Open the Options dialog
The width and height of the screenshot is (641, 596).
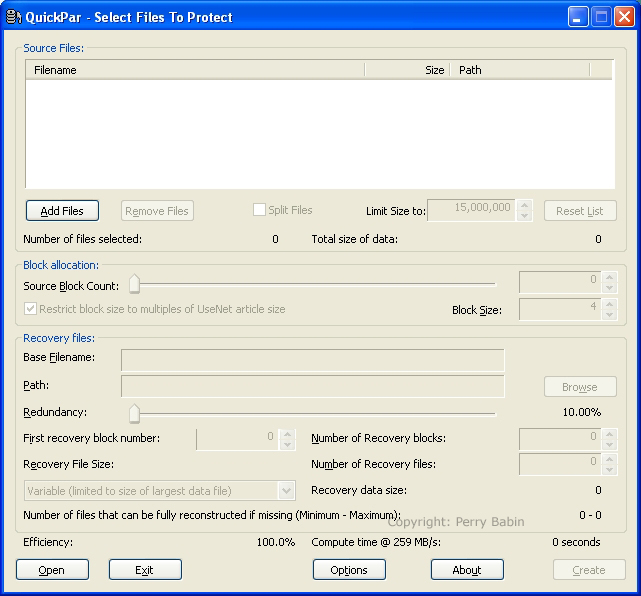[x=349, y=569]
